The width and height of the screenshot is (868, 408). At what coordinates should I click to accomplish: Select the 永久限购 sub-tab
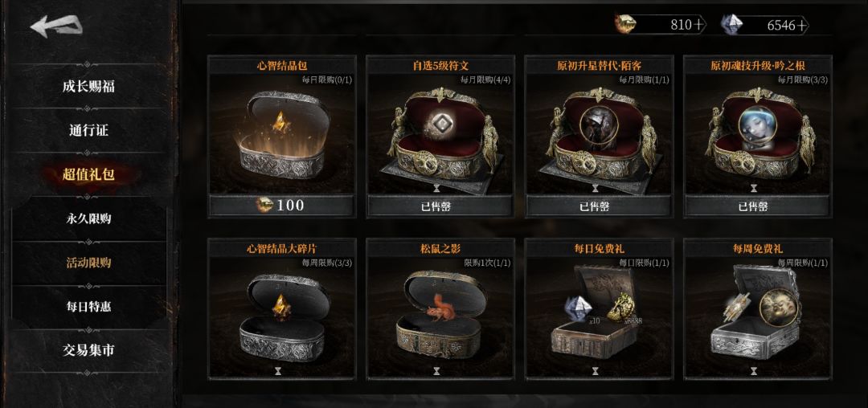[x=88, y=218]
